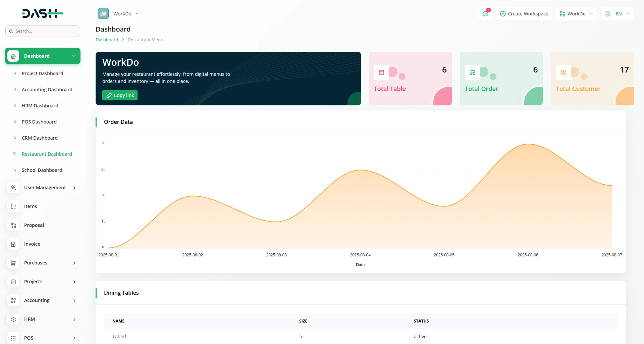Open the WorkDo workspace dropdown

tap(576, 13)
